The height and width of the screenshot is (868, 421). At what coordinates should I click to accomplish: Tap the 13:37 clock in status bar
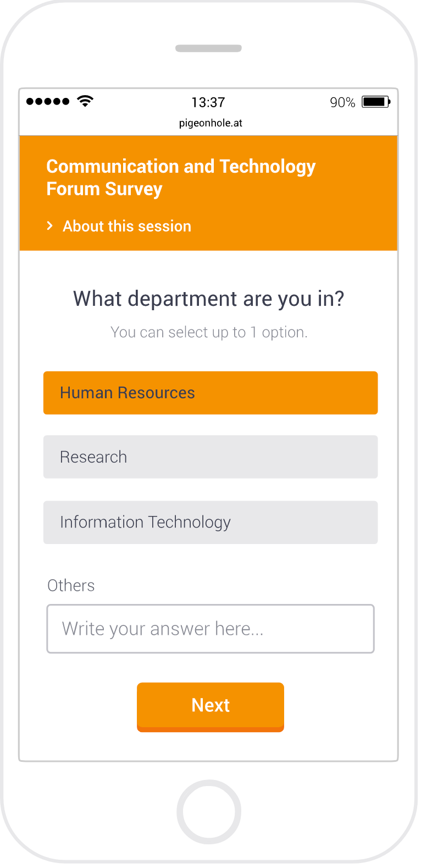(208, 102)
